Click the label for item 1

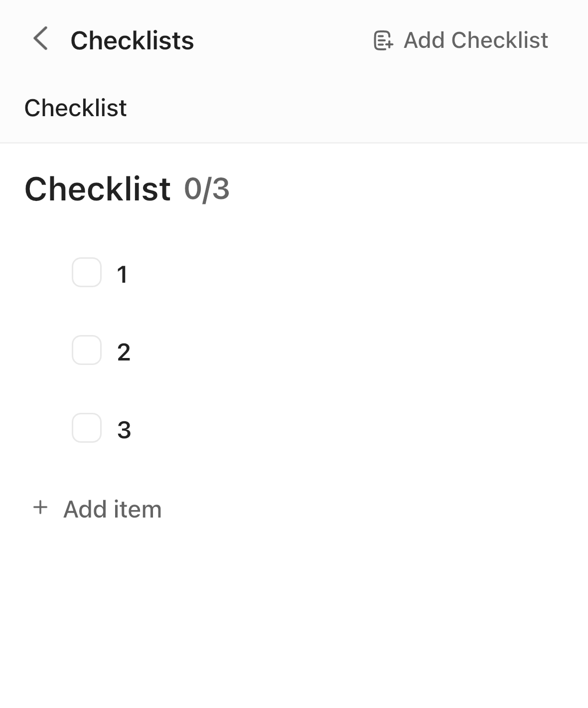(x=123, y=273)
